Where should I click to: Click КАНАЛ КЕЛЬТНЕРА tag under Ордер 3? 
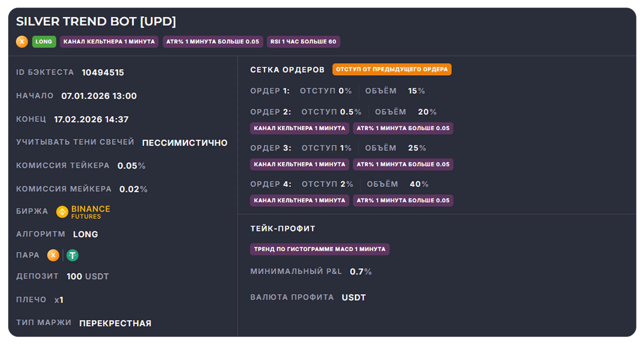pos(299,164)
